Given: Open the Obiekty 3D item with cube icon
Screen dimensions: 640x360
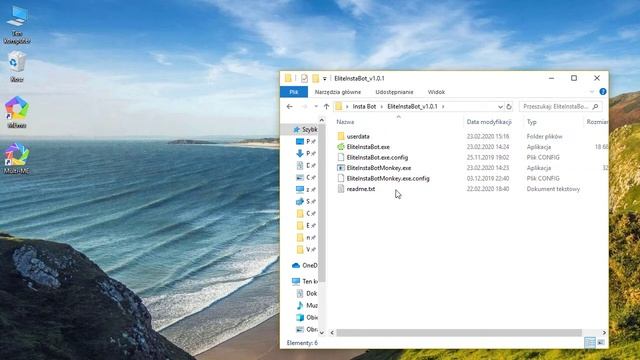Looking at the screenshot, I should coord(306,317).
